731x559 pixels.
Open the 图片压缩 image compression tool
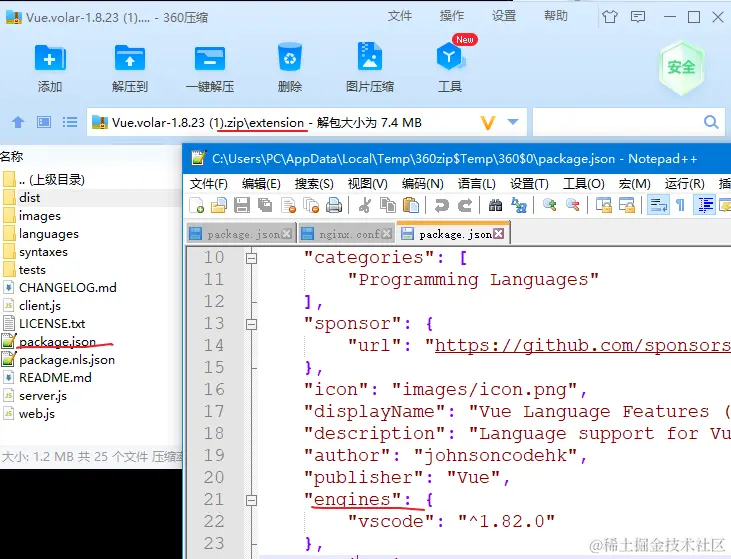point(370,57)
